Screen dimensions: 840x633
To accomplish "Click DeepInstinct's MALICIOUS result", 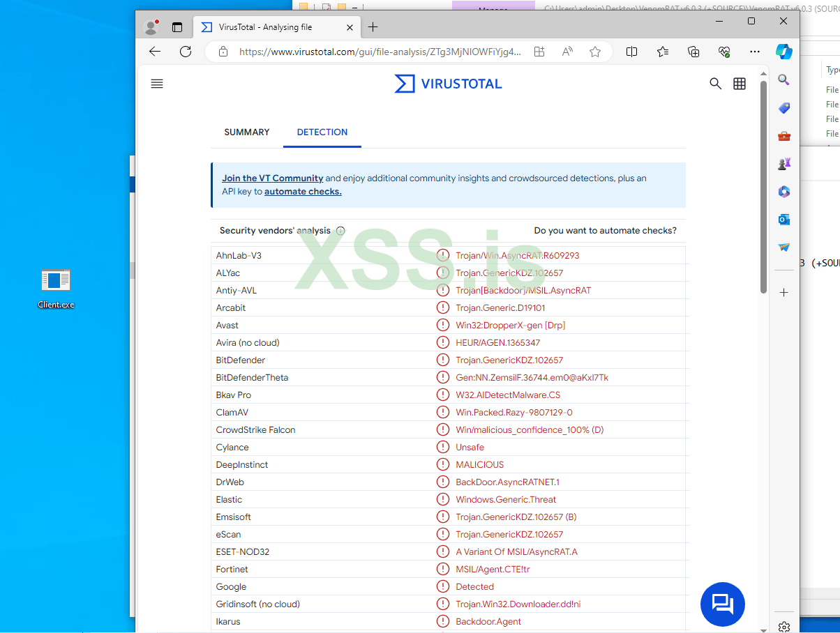I will [480, 465].
